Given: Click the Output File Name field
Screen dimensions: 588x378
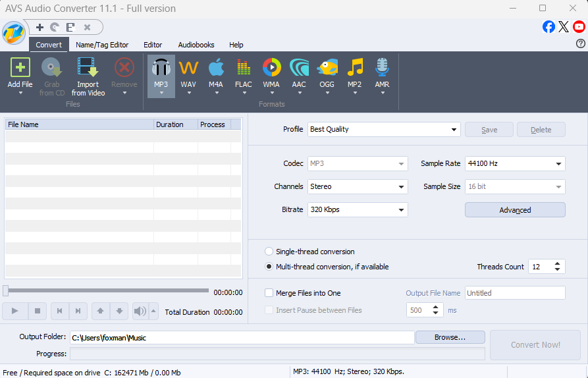Looking at the screenshot, I should (x=515, y=293).
